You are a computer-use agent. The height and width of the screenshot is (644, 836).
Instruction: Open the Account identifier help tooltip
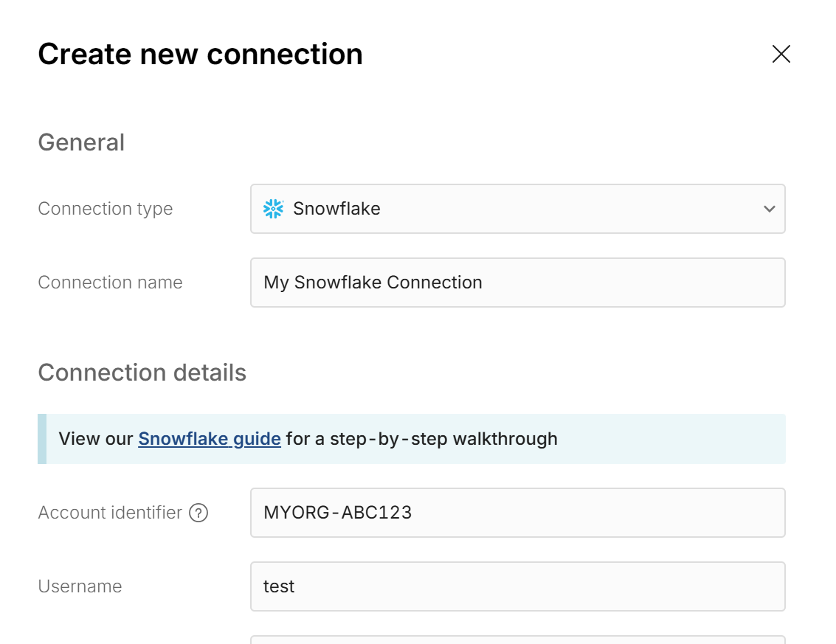(x=198, y=512)
